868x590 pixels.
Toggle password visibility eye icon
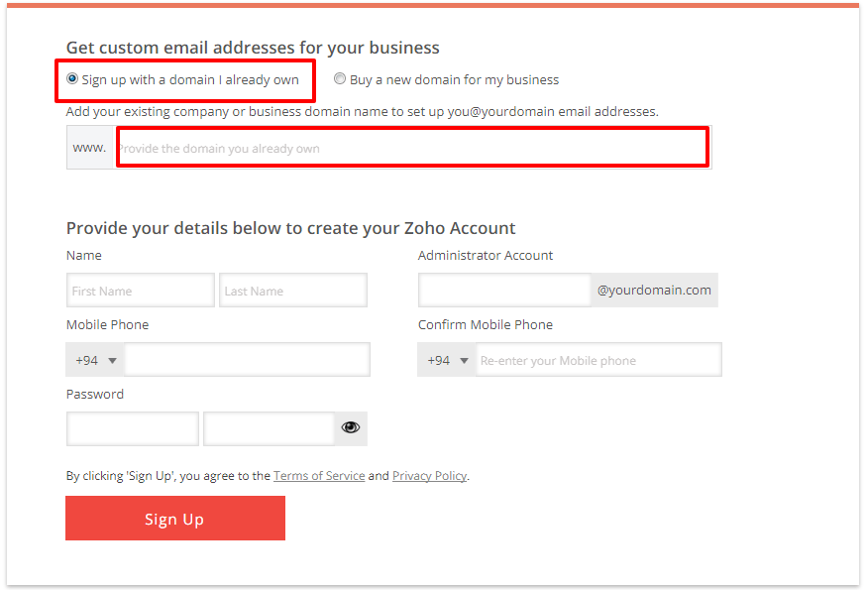(x=351, y=427)
